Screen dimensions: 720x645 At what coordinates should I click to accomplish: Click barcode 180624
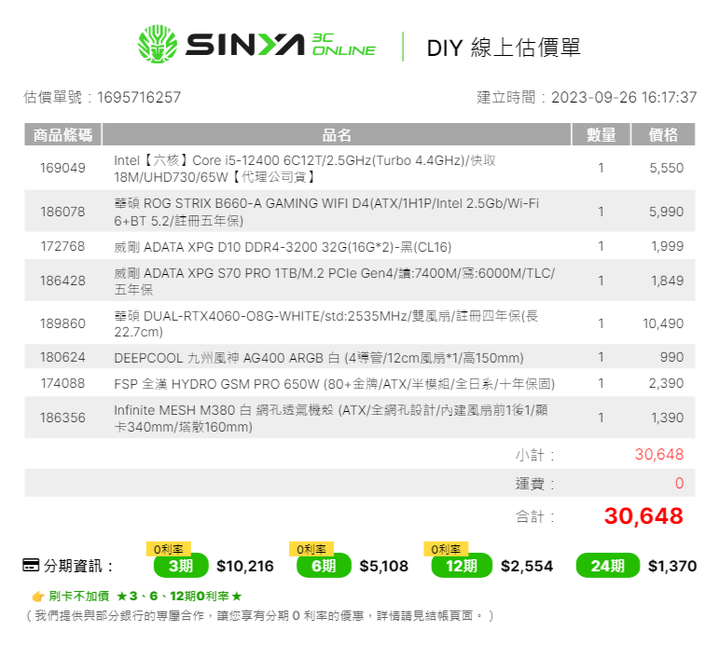pyautogui.click(x=62, y=357)
